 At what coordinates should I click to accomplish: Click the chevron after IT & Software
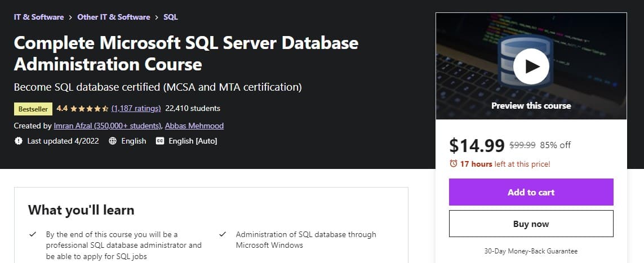pos(70,17)
